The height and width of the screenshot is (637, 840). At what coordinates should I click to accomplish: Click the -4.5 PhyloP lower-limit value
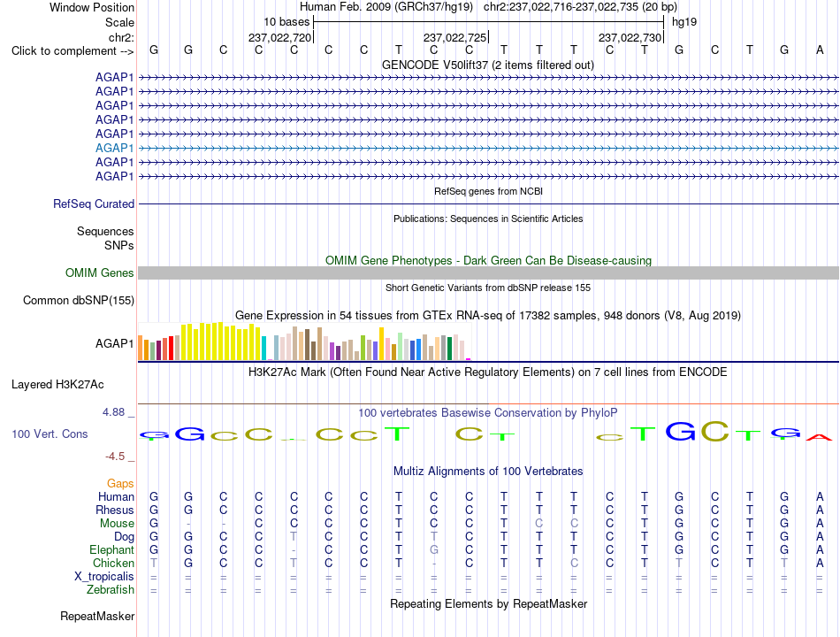(115, 457)
